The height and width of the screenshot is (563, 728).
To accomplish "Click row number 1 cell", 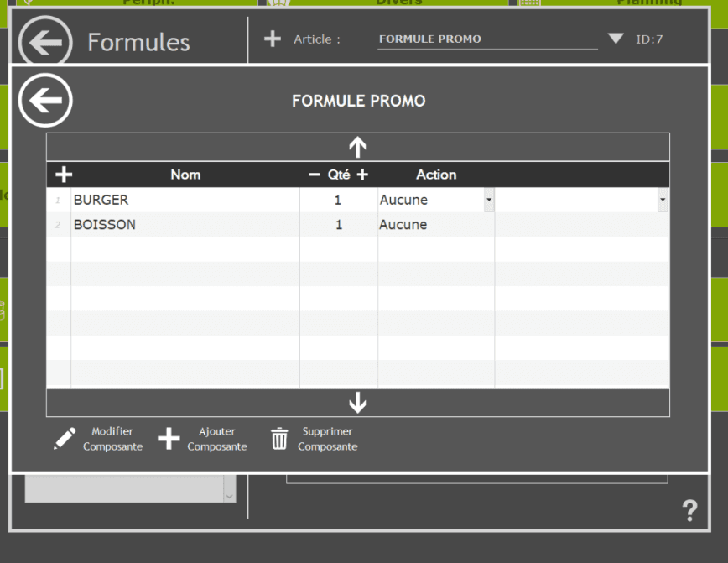I will pos(59,200).
